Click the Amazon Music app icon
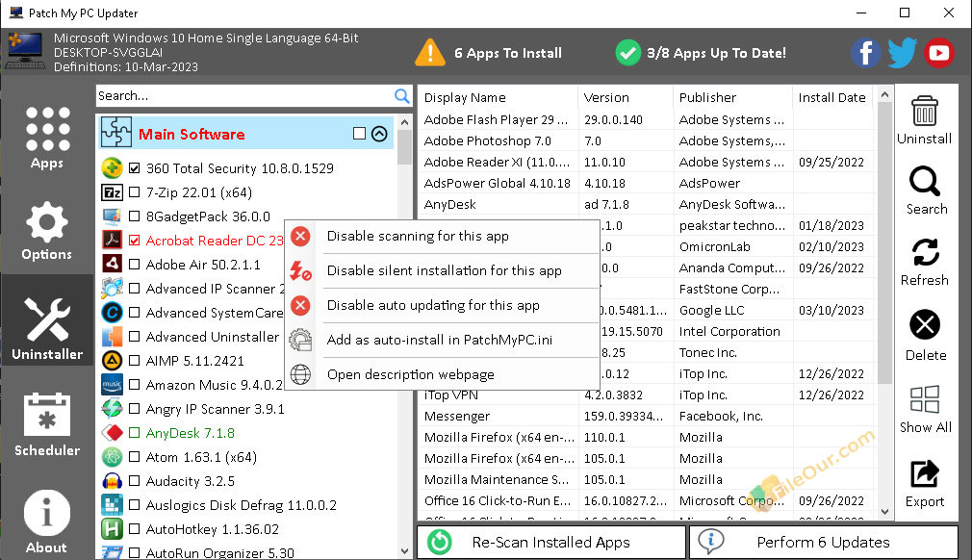 (112, 385)
